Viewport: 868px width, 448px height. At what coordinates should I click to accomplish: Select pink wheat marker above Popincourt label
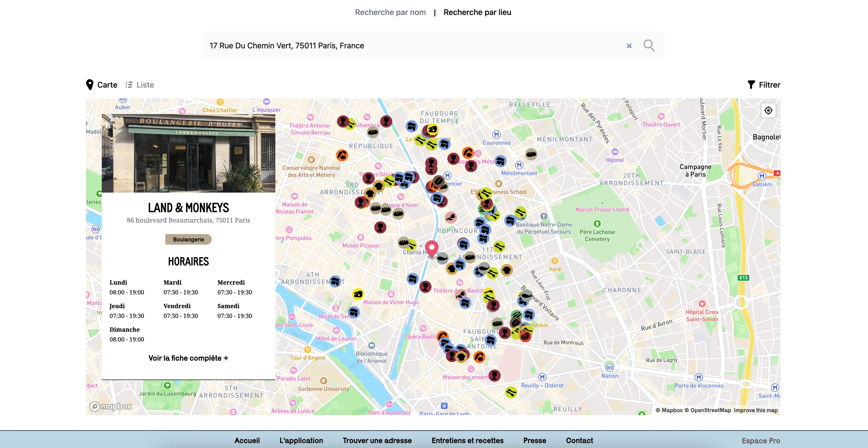click(451, 218)
